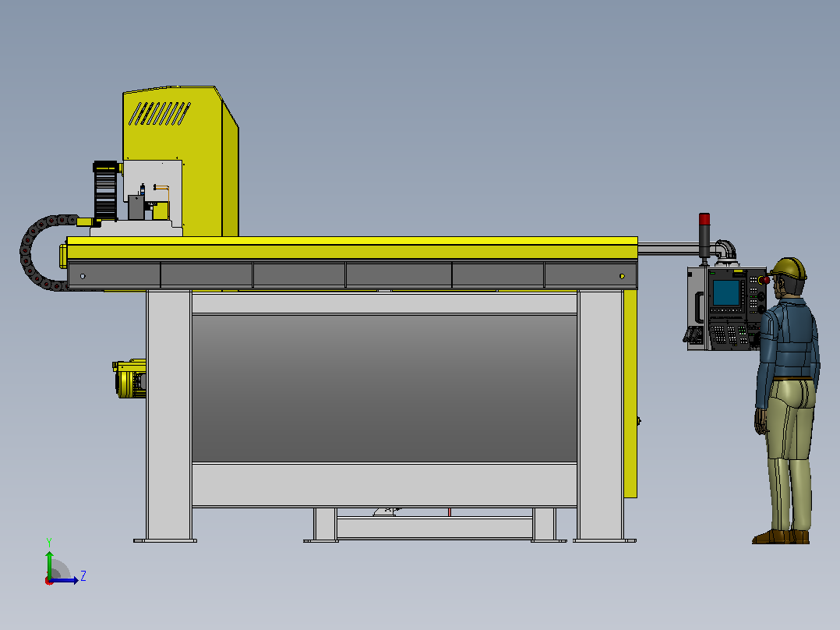
Task: Select the operator's olive trousers
Action: coord(790,455)
